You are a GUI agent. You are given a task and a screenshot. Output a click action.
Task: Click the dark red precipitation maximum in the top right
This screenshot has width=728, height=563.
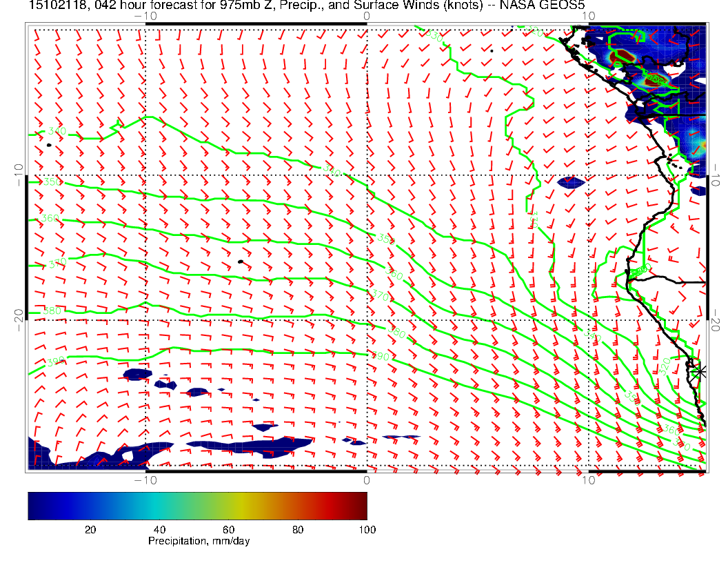623,55
